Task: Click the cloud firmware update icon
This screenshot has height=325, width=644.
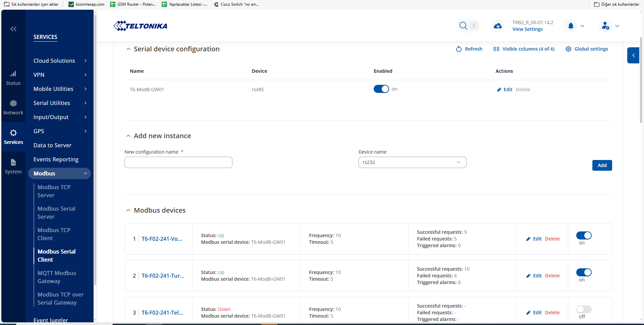Action: [498, 26]
